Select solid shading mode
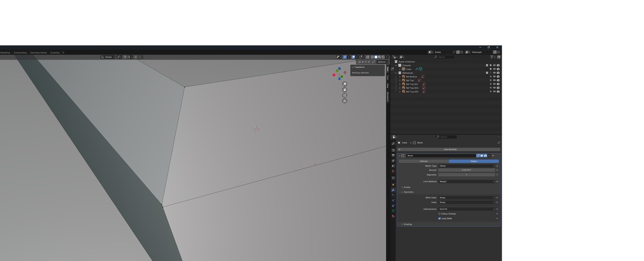This screenshot has height=261, width=644. click(376, 57)
